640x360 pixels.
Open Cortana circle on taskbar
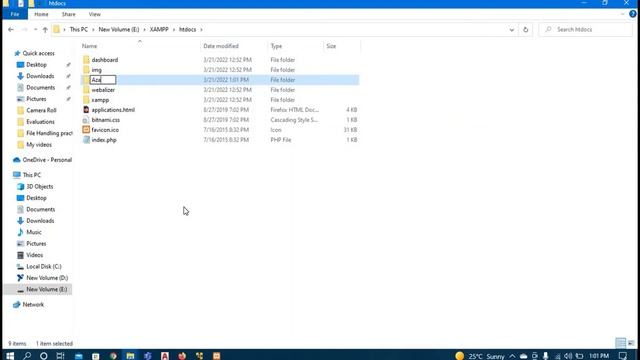(44, 356)
